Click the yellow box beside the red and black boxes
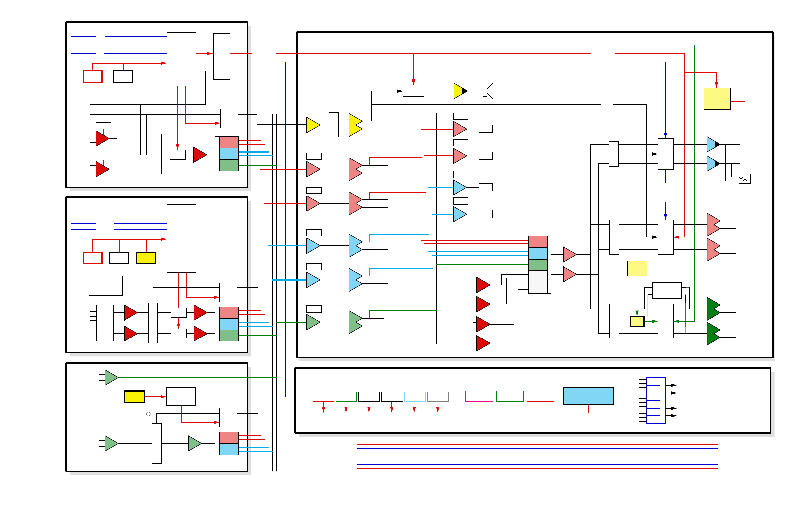The image size is (812, 526). tap(146, 258)
